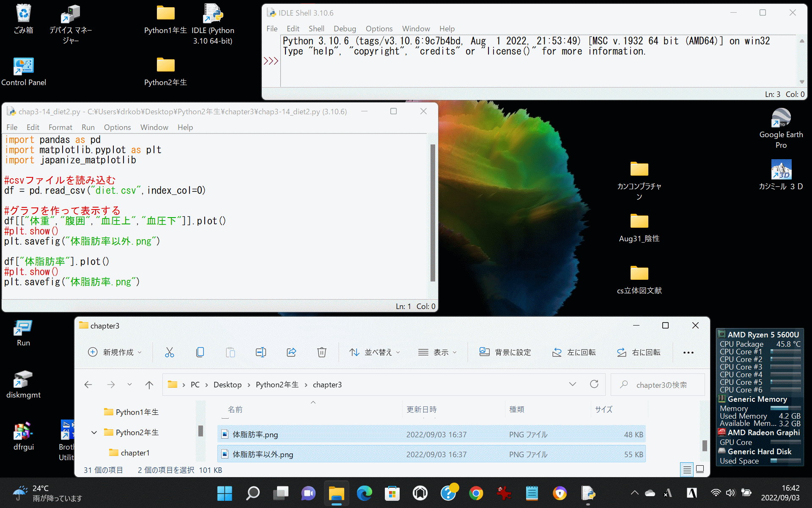812x508 pixels.
Task: Click the editor window vertical scrollbar
Action: 433,213
